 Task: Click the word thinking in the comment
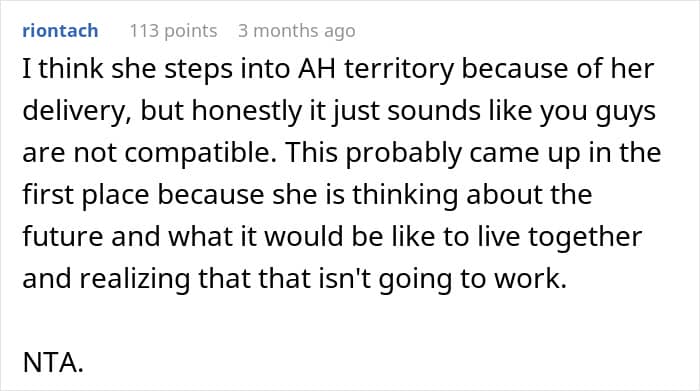click(x=405, y=196)
